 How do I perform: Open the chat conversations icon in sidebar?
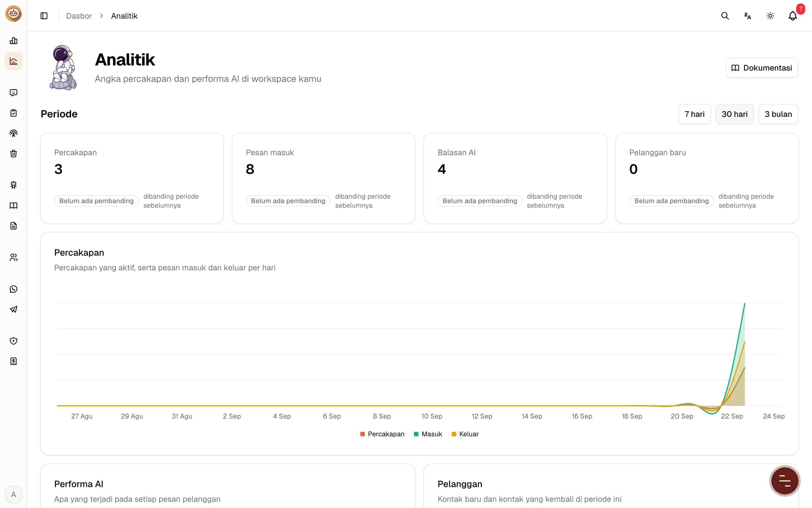(14, 93)
